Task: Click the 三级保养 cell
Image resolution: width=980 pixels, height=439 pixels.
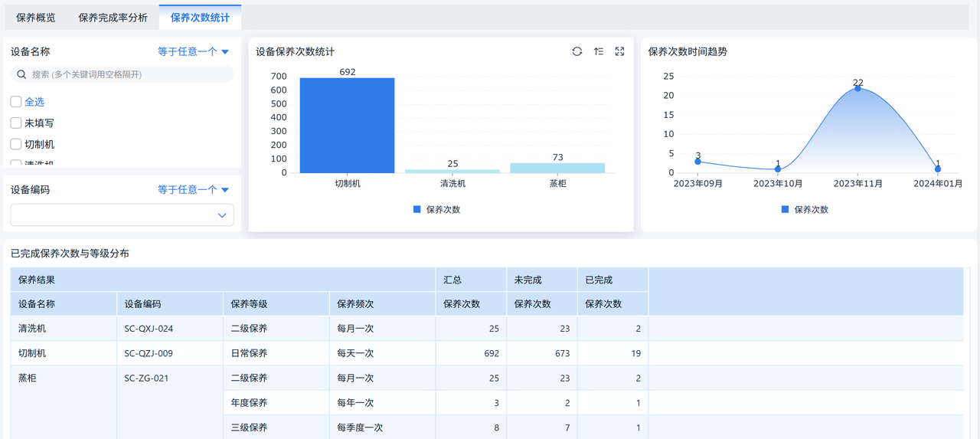Action: tap(276, 427)
